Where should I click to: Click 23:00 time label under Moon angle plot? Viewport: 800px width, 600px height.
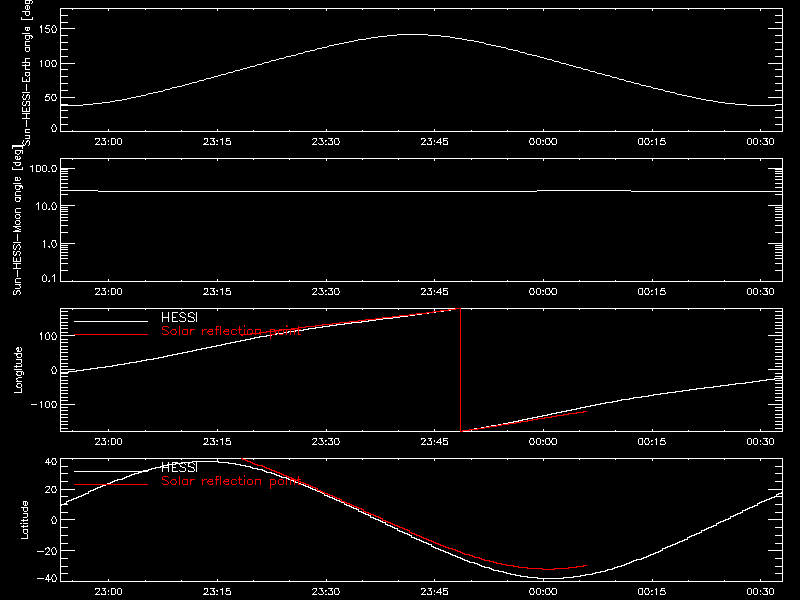pos(108,292)
